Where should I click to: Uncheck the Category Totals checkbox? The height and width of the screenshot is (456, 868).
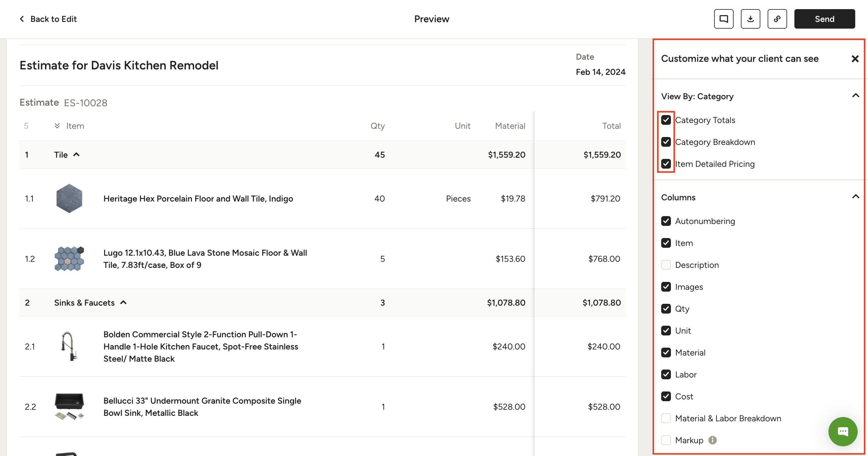pyautogui.click(x=666, y=120)
